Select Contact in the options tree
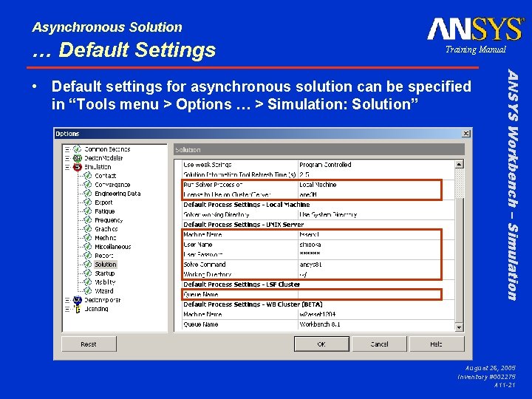532x399 pixels. point(105,176)
